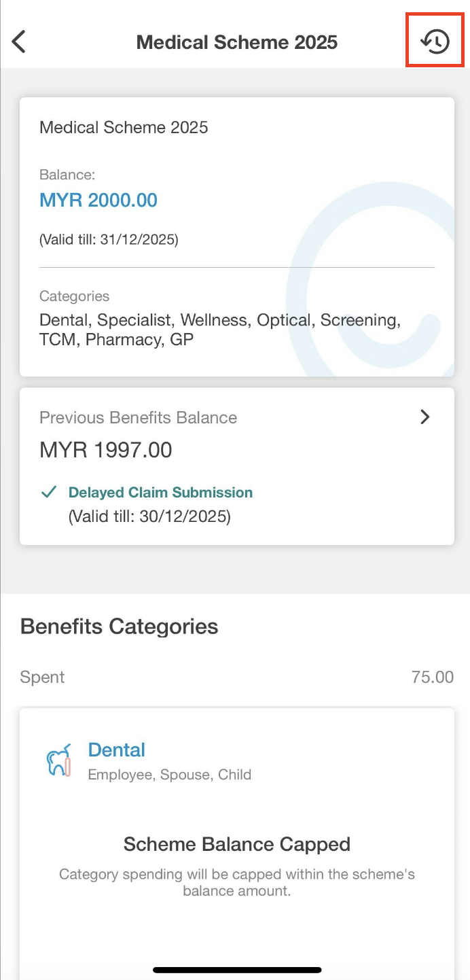Click the Valid till 31/12/2025 text
The width and height of the screenshot is (470, 980).
[109, 239]
